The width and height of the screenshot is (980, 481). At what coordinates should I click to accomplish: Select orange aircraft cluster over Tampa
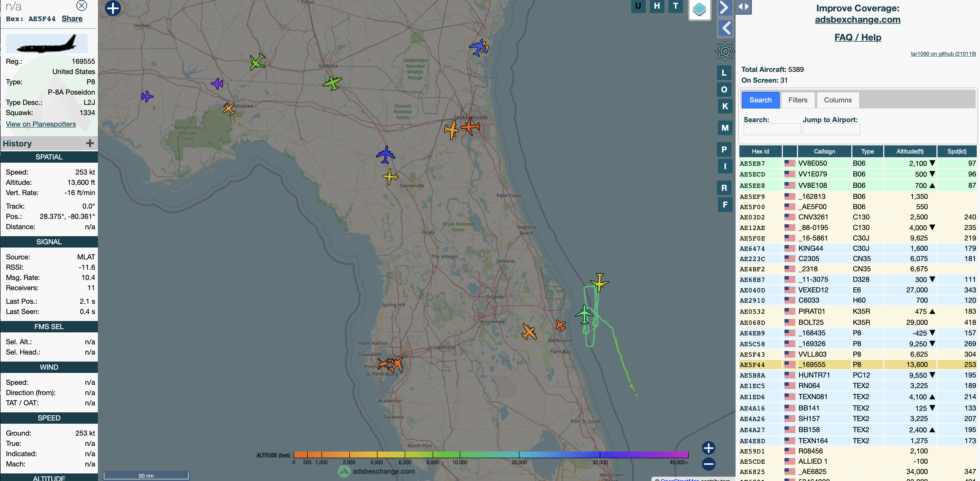point(391,364)
